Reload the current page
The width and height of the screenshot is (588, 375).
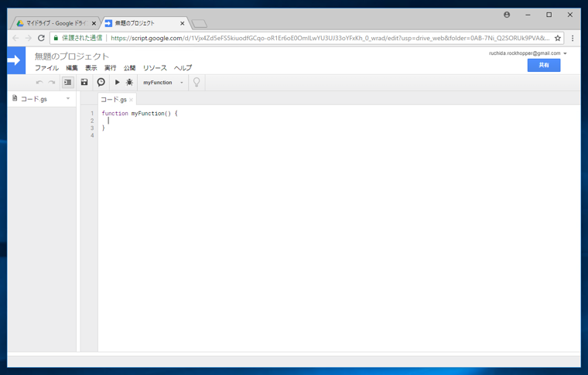(41, 38)
